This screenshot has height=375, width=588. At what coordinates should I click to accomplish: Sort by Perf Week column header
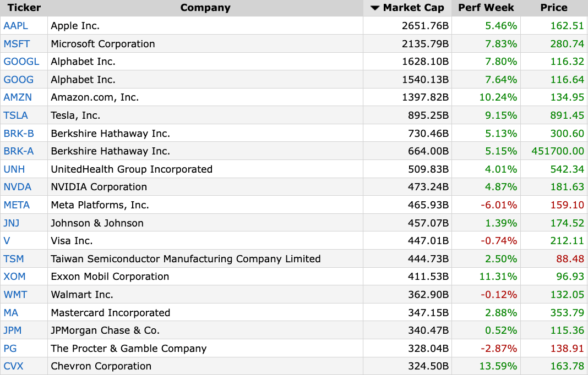[x=486, y=8]
